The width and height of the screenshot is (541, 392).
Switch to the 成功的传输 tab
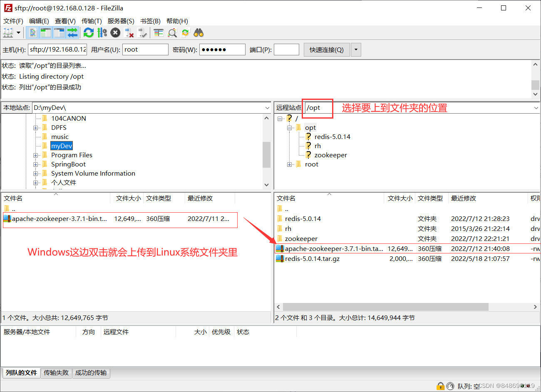click(x=91, y=373)
